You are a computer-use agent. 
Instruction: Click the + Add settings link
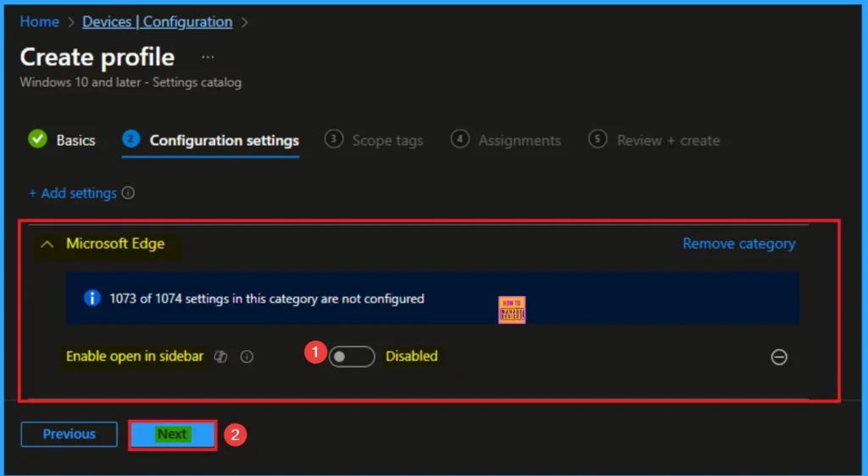click(73, 193)
